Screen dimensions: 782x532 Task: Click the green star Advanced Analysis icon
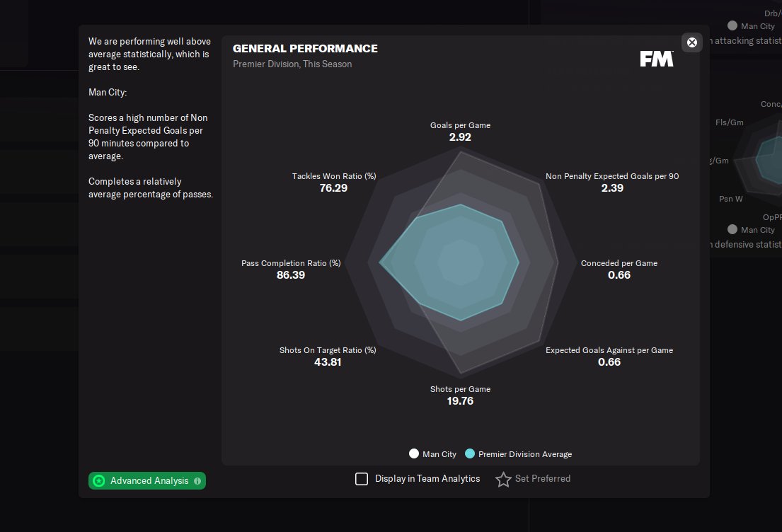[99, 481]
